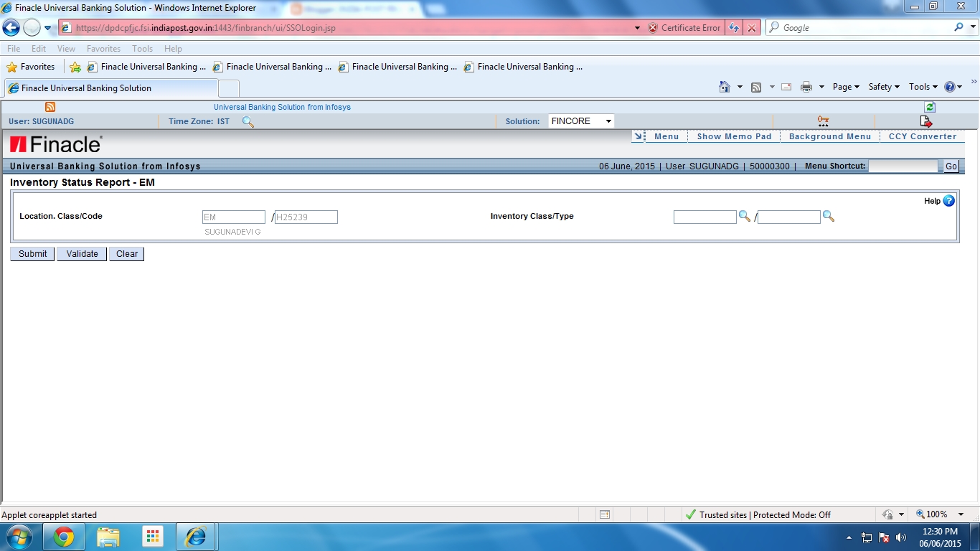Open the Safety dropdown in browser toolbar

click(x=883, y=86)
